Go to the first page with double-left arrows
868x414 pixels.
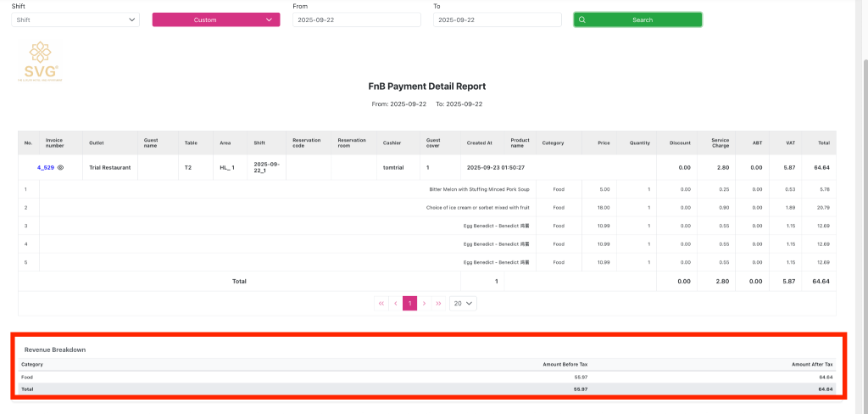(381, 303)
